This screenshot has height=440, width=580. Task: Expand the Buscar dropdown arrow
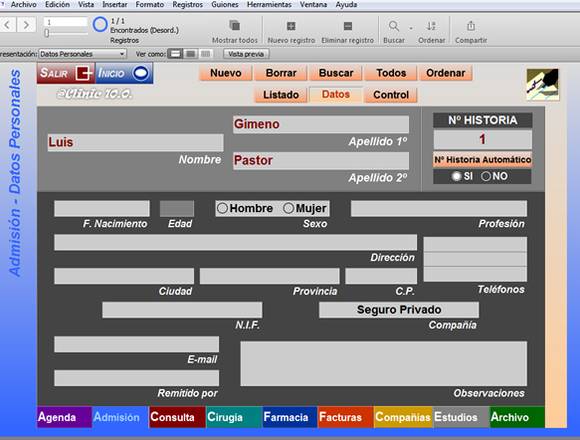(411, 28)
